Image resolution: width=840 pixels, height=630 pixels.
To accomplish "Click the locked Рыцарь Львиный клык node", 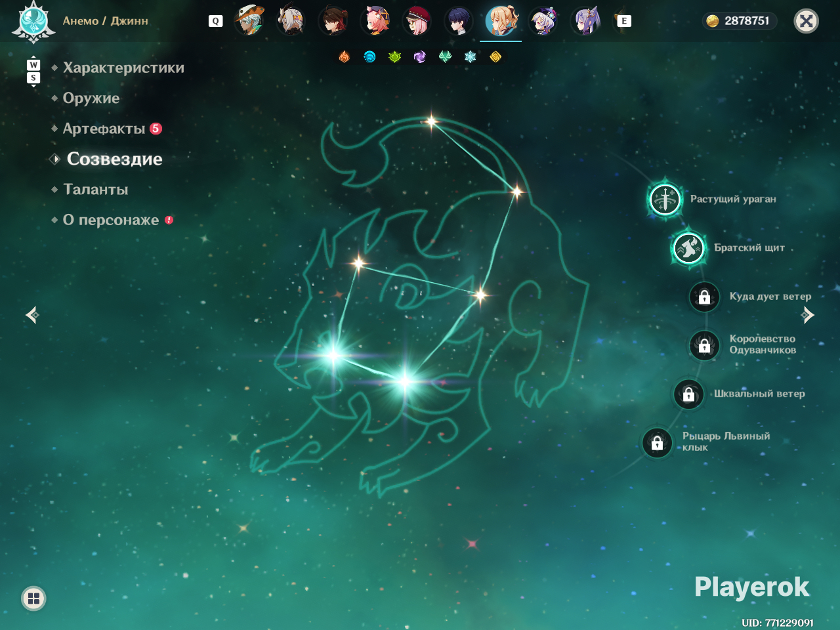I will (x=657, y=443).
